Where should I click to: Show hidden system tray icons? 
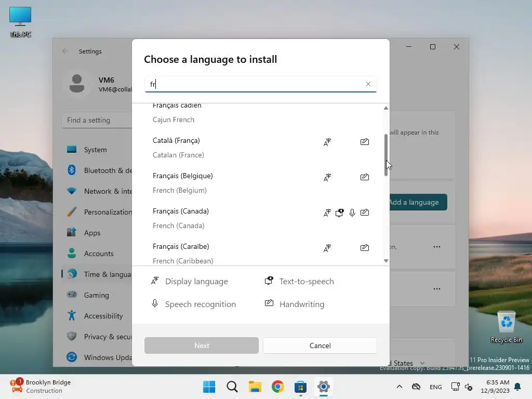tap(400, 387)
